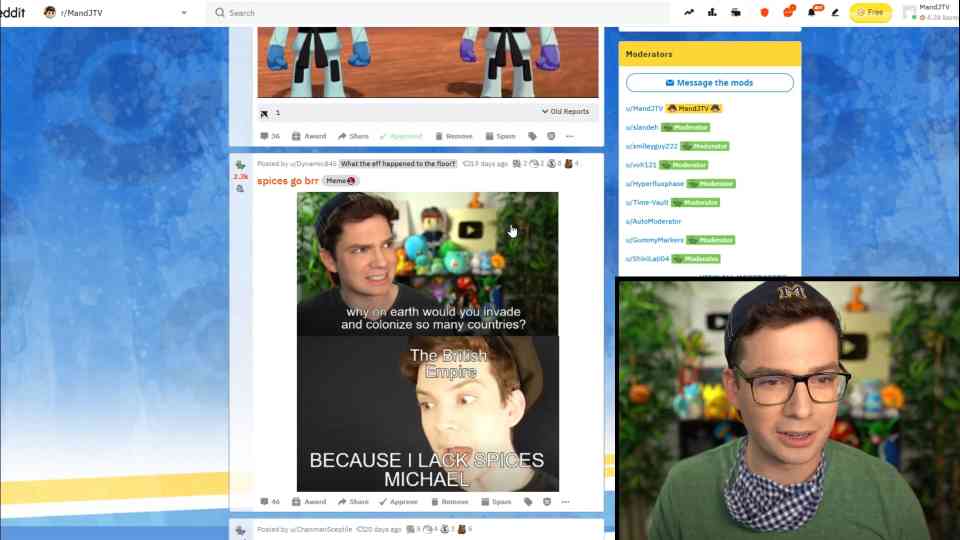Expand the Old Reports section

(x=565, y=112)
